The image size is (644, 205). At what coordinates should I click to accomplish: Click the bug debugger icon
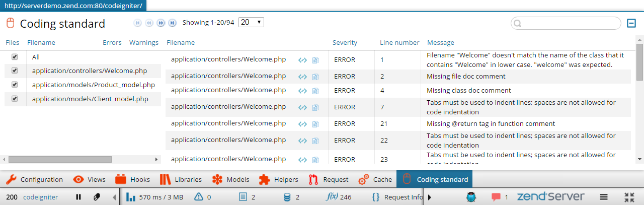click(471, 197)
